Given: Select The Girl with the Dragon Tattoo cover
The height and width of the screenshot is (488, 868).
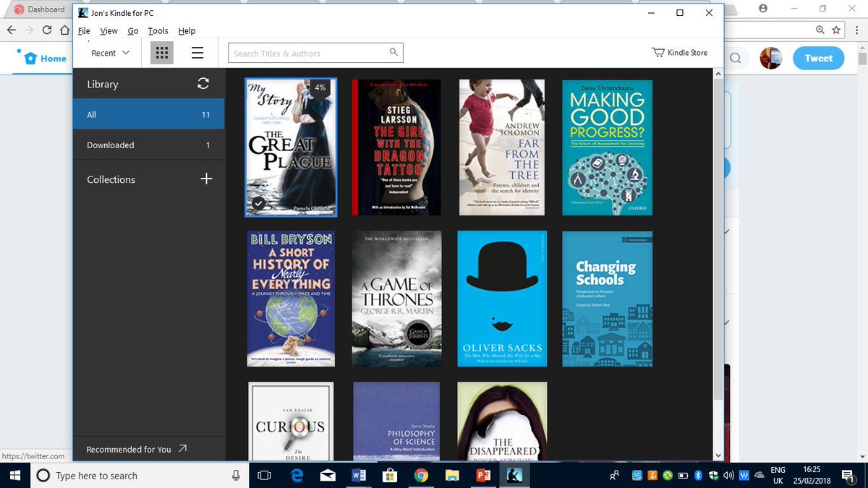Looking at the screenshot, I should tap(396, 147).
